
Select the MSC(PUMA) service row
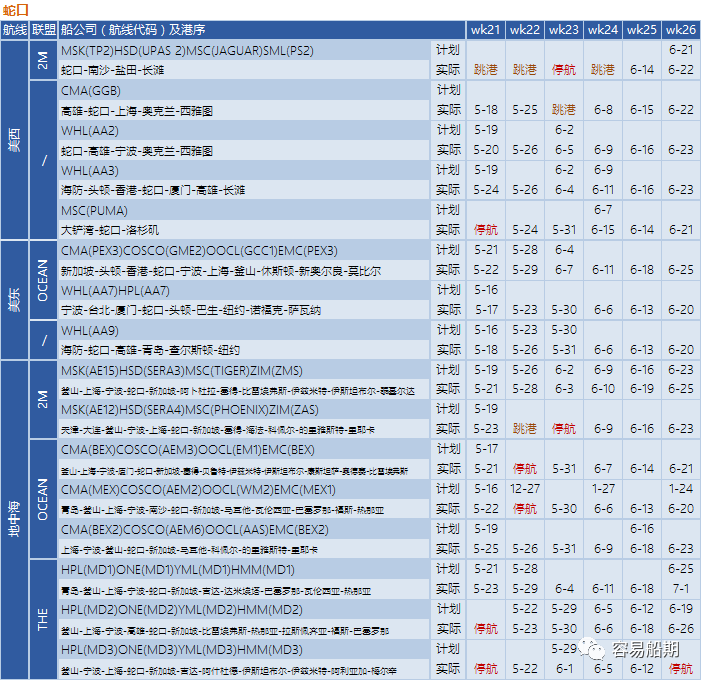click(x=244, y=211)
